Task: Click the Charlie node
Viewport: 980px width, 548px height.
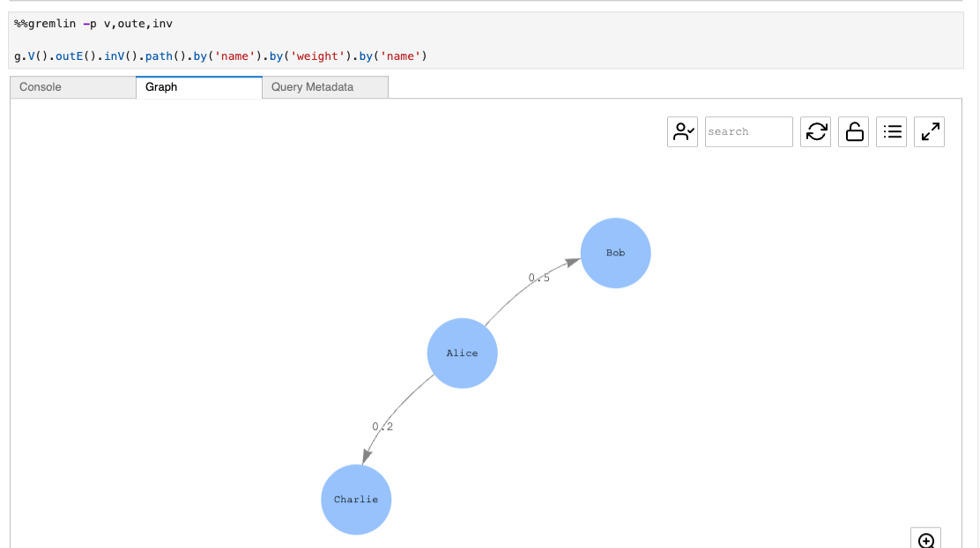Action: pos(356,500)
